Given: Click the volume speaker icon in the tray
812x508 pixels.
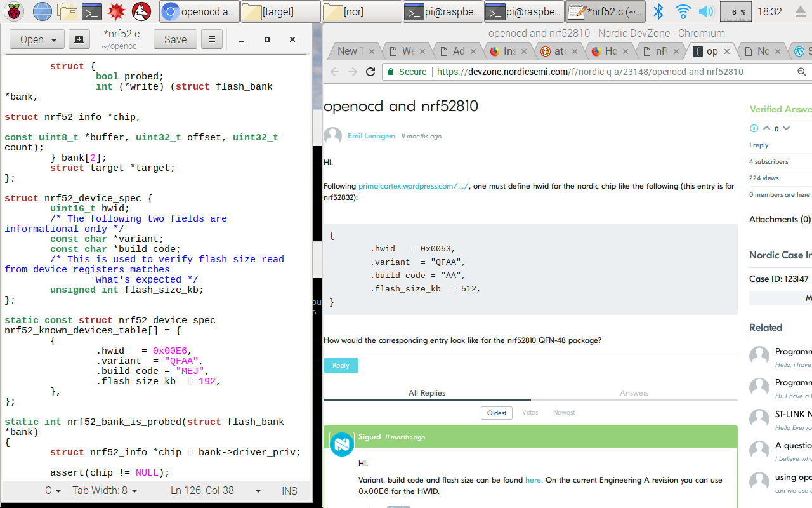Looking at the screenshot, I should tap(705, 11).
